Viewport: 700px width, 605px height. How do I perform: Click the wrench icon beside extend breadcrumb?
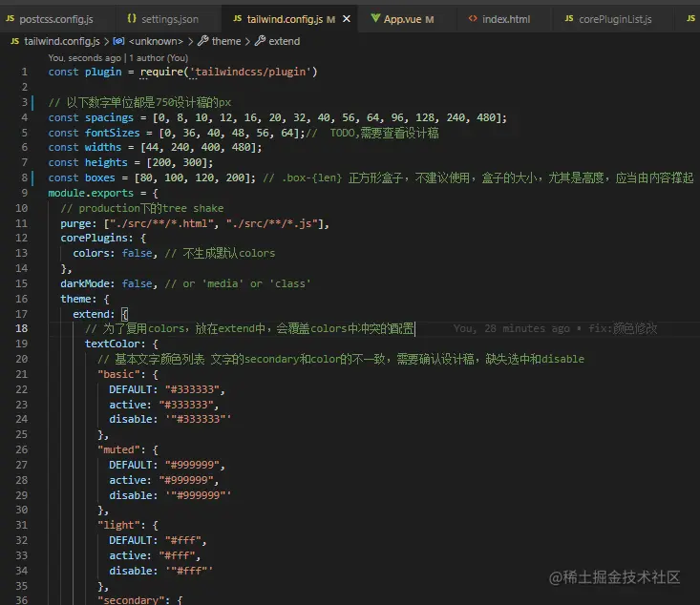click(x=261, y=41)
